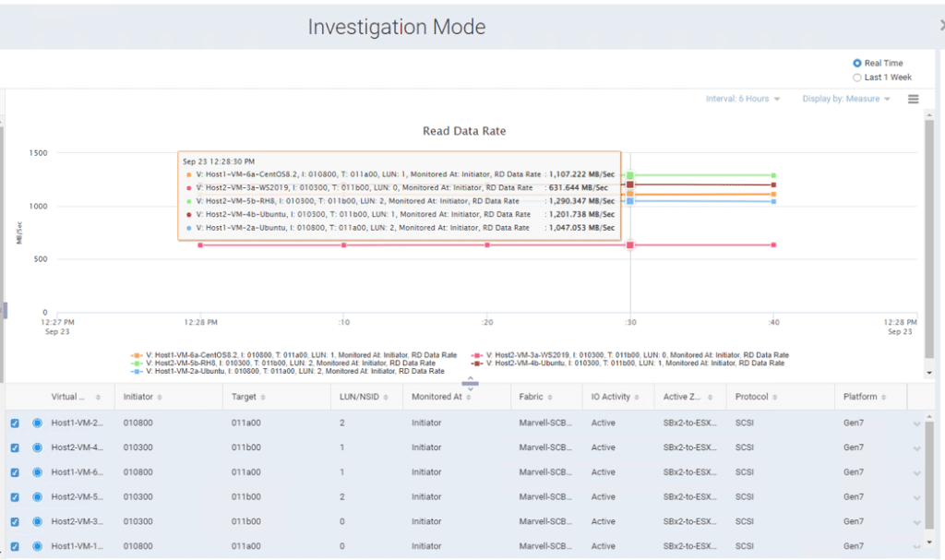Select the Real Time radio button

pos(856,64)
